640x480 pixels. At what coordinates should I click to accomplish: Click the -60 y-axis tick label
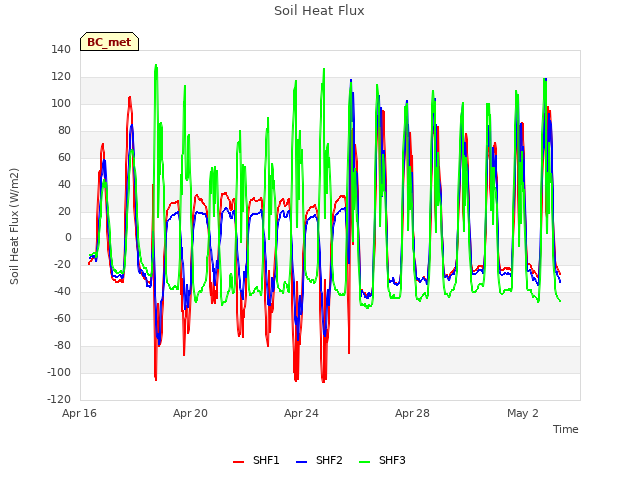[62, 319]
